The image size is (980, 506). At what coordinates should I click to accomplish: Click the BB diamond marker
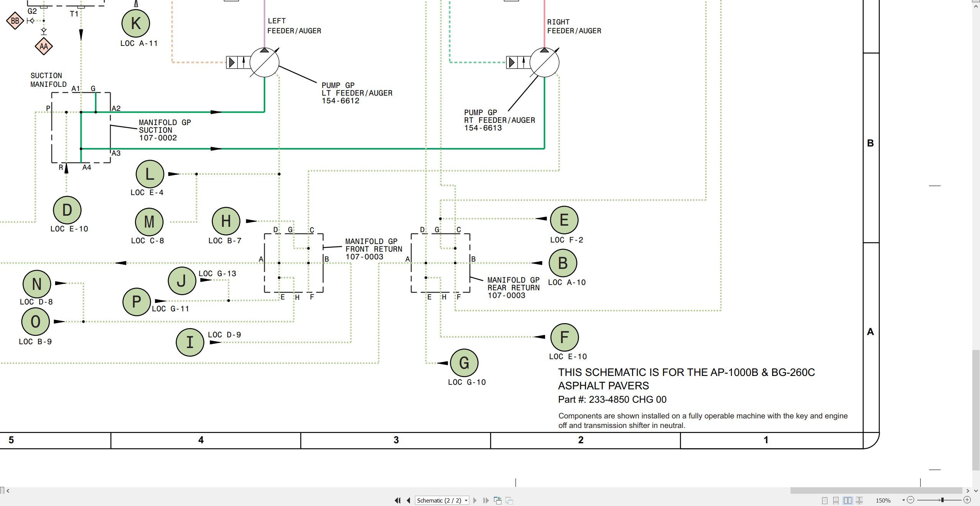click(15, 21)
